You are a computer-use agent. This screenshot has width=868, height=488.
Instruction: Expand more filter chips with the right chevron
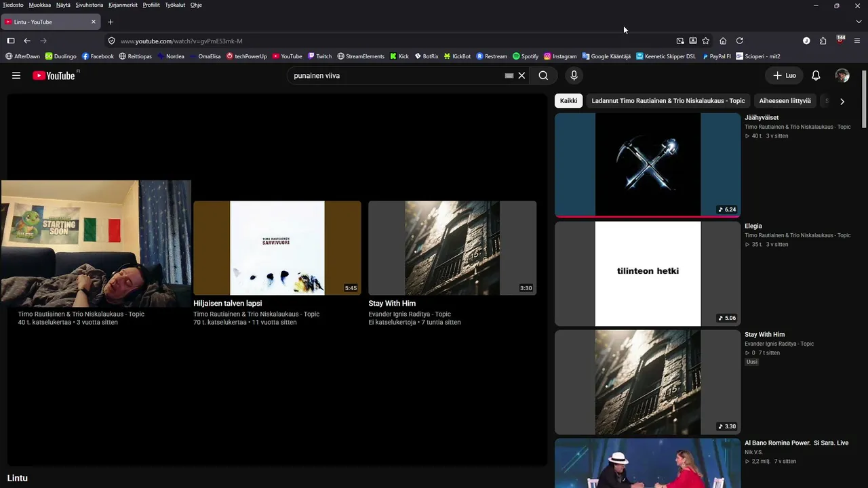click(842, 101)
